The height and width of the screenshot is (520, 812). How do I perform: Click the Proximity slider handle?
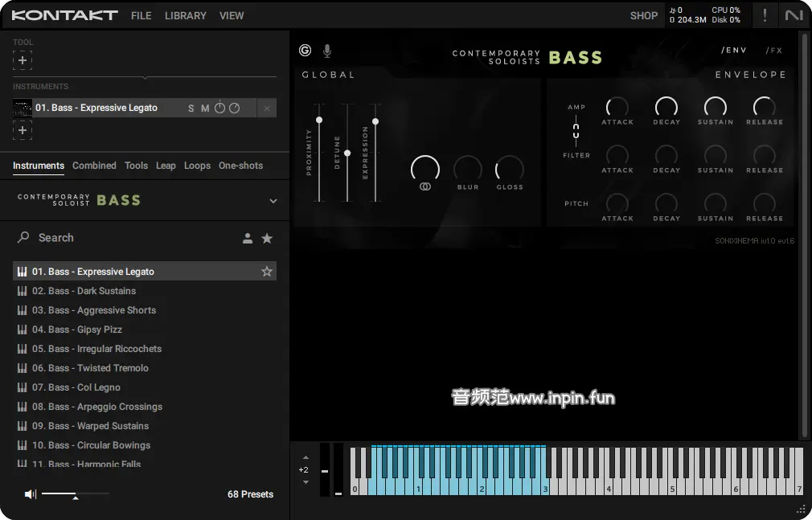(319, 120)
